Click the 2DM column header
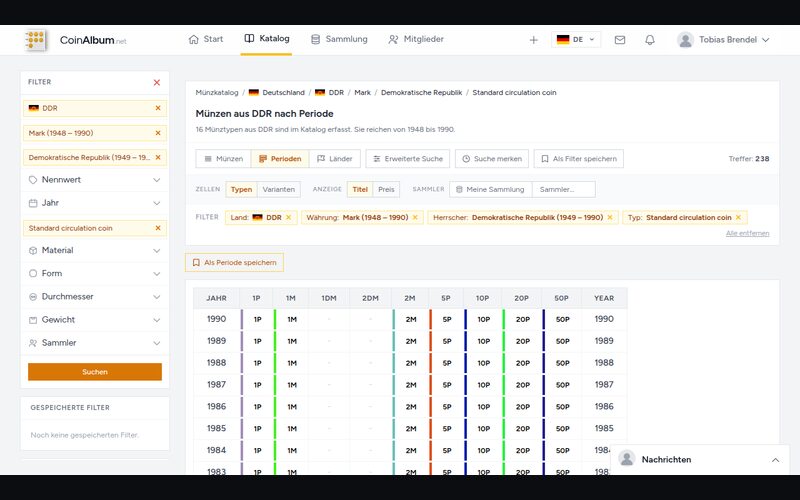The width and height of the screenshot is (800, 500). click(370, 298)
